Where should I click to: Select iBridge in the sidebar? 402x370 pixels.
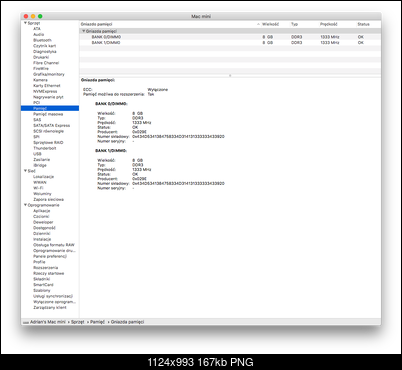tap(40, 165)
